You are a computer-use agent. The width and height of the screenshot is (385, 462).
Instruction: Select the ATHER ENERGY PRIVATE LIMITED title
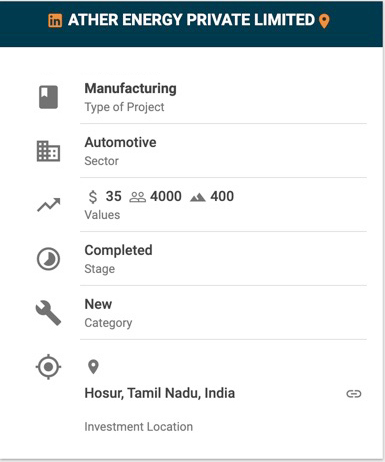(191, 20)
